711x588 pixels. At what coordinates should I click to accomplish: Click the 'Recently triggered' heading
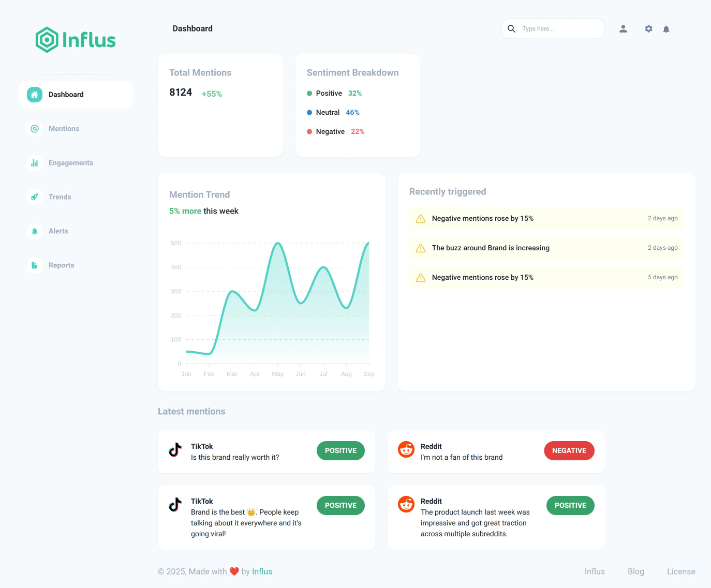(x=448, y=192)
